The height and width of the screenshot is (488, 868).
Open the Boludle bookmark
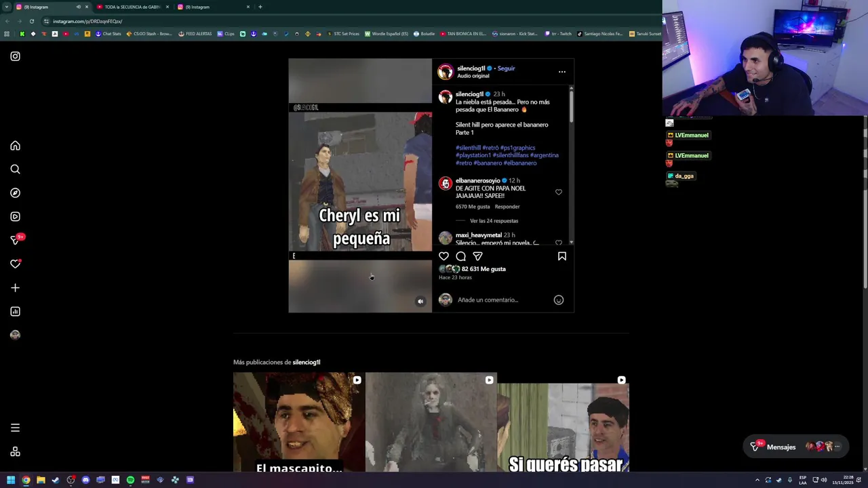(x=424, y=34)
